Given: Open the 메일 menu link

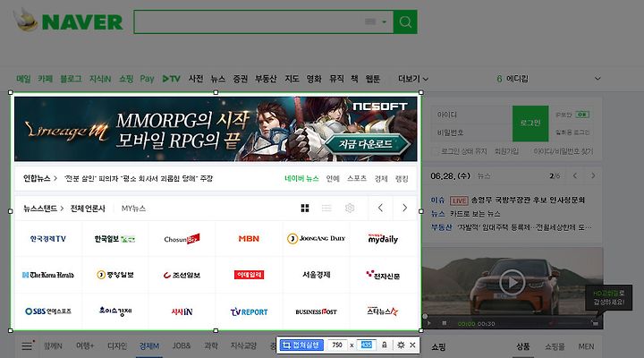Looking at the screenshot, I should (x=23, y=79).
